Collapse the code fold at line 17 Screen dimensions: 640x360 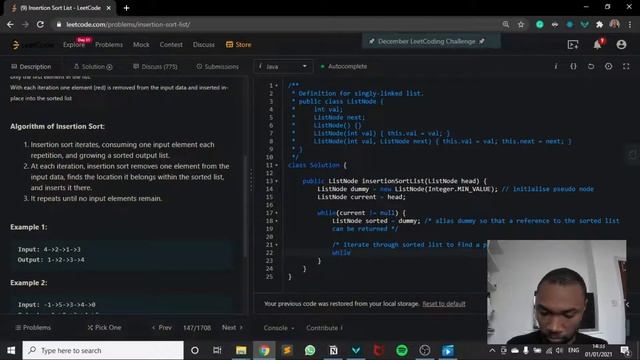click(276, 213)
